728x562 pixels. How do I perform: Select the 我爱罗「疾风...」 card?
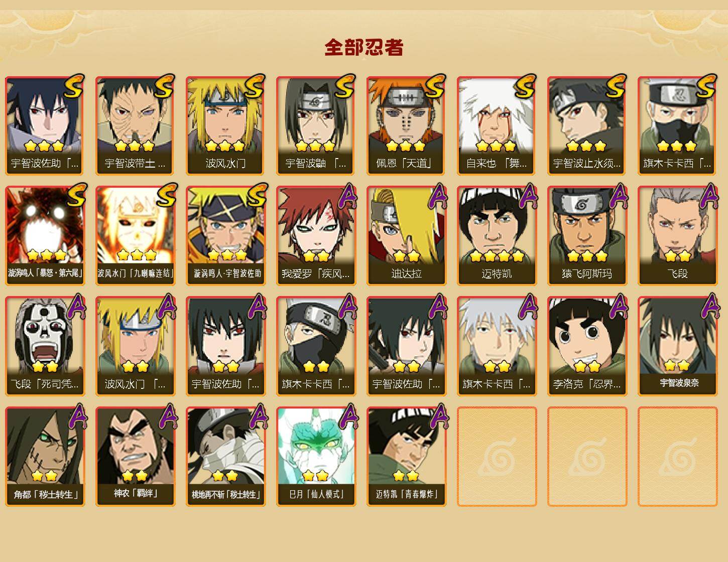pos(316,236)
